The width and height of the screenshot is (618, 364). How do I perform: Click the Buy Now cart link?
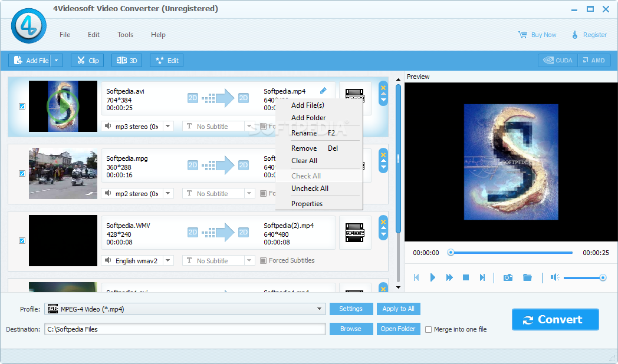(537, 35)
